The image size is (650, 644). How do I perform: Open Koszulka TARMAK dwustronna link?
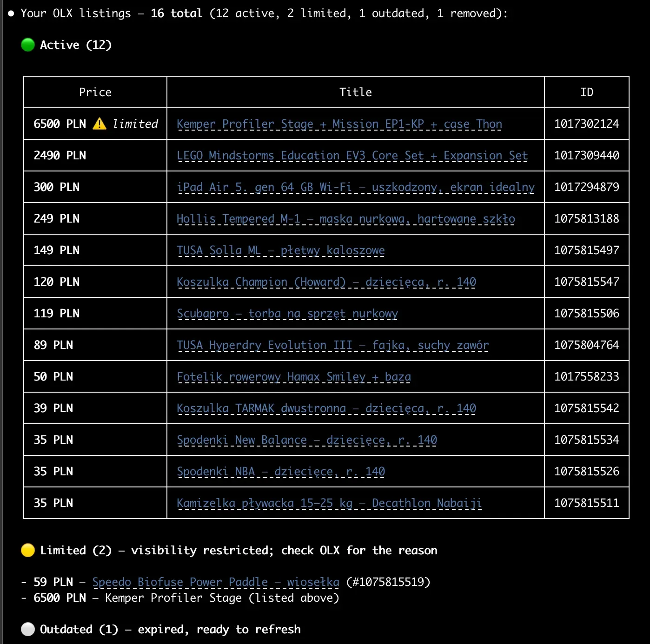tap(326, 408)
